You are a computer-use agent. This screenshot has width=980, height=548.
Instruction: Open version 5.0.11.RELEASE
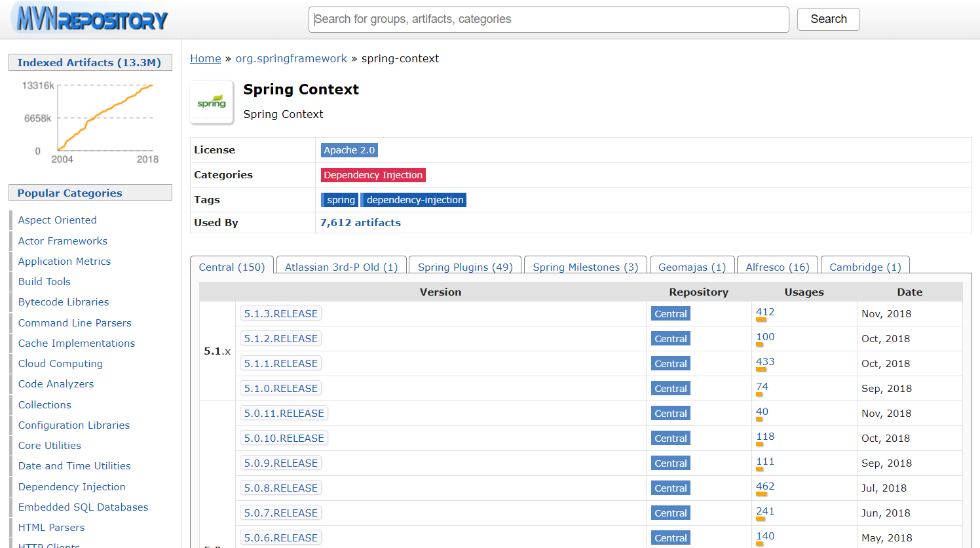click(x=284, y=414)
